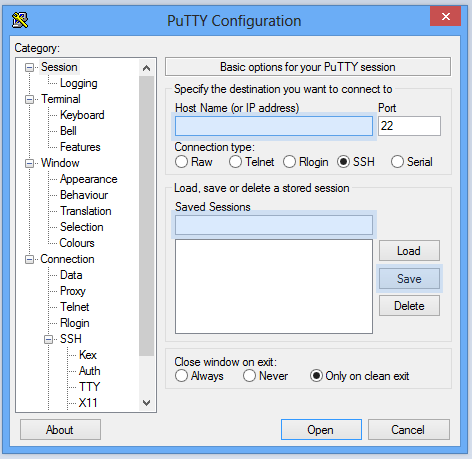Focus the Port field showing 22
This screenshot has width=472, height=459.
point(409,126)
